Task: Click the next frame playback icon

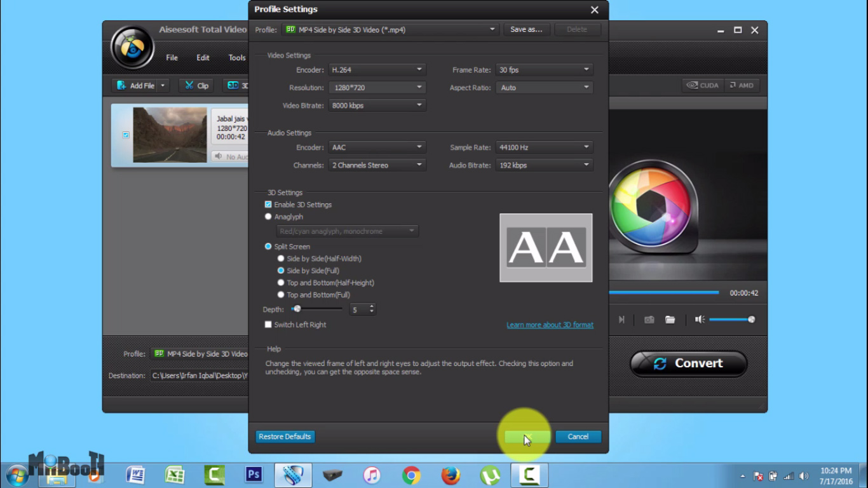Action: pyautogui.click(x=621, y=320)
